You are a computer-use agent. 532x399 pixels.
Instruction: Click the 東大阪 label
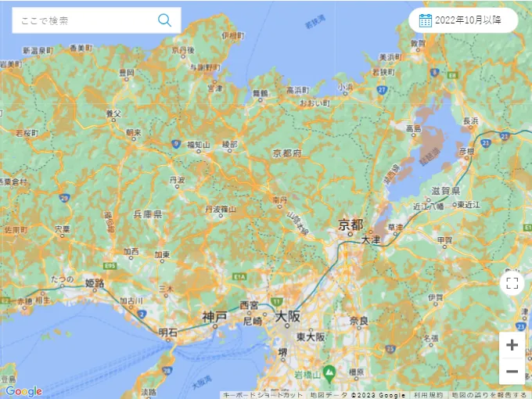pyautogui.click(x=311, y=336)
